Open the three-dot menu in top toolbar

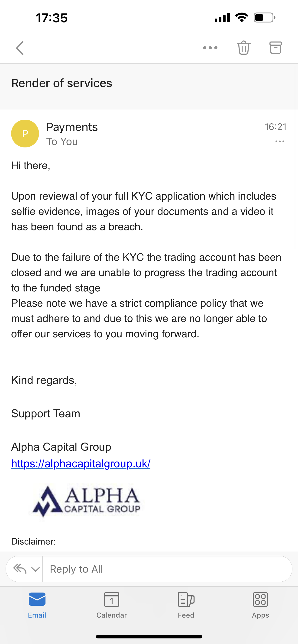coord(210,48)
